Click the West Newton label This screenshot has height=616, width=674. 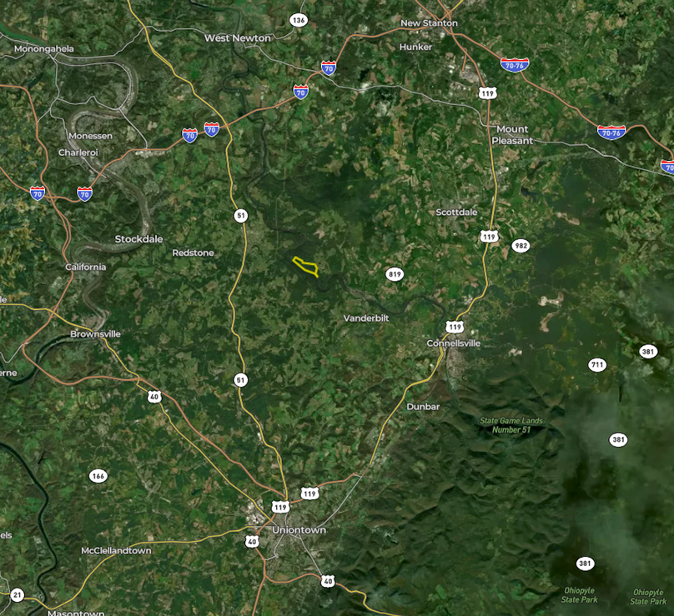[238, 38]
